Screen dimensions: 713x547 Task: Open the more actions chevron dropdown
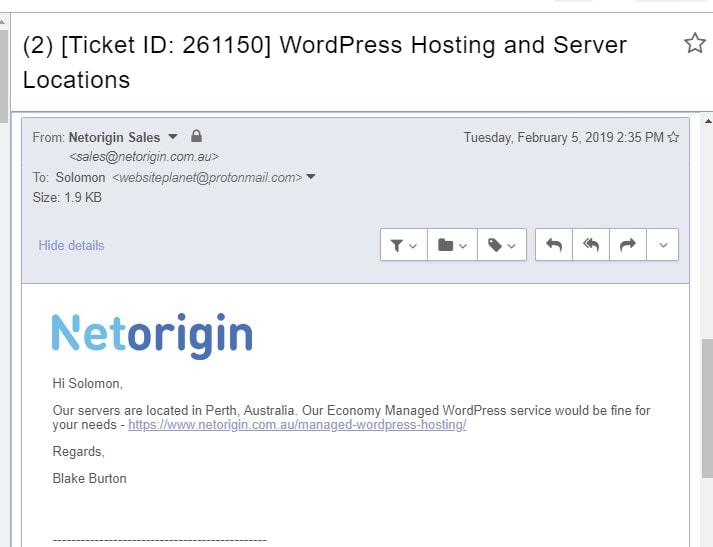[663, 245]
